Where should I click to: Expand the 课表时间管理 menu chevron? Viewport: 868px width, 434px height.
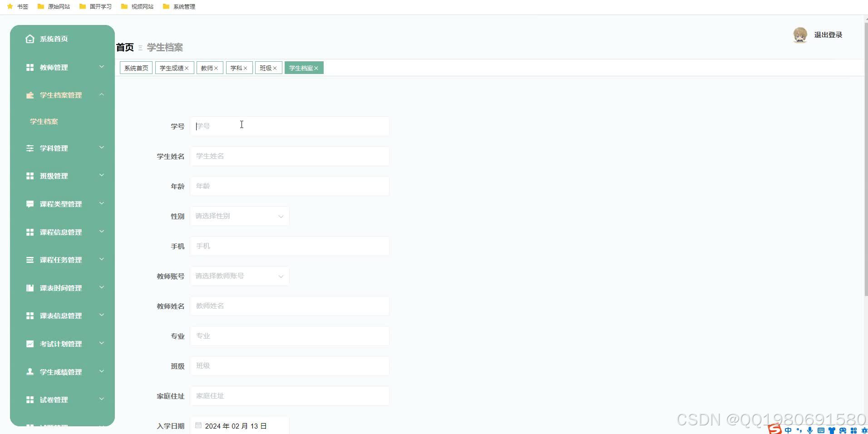[102, 287]
